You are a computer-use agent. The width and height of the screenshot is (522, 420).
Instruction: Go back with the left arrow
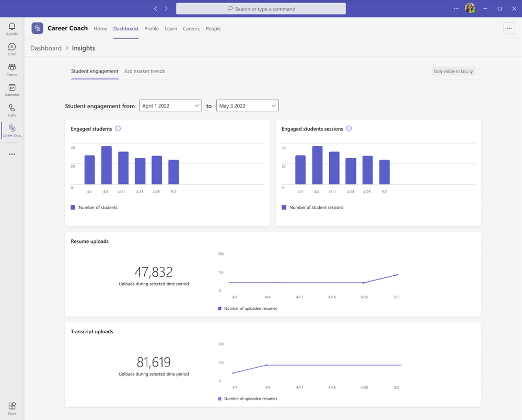coord(156,9)
